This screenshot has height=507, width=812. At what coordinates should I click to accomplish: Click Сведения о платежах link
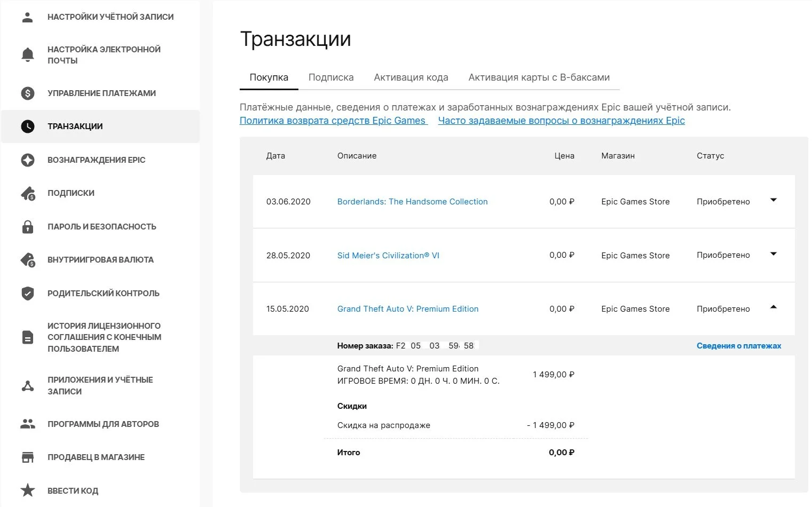[739, 346]
